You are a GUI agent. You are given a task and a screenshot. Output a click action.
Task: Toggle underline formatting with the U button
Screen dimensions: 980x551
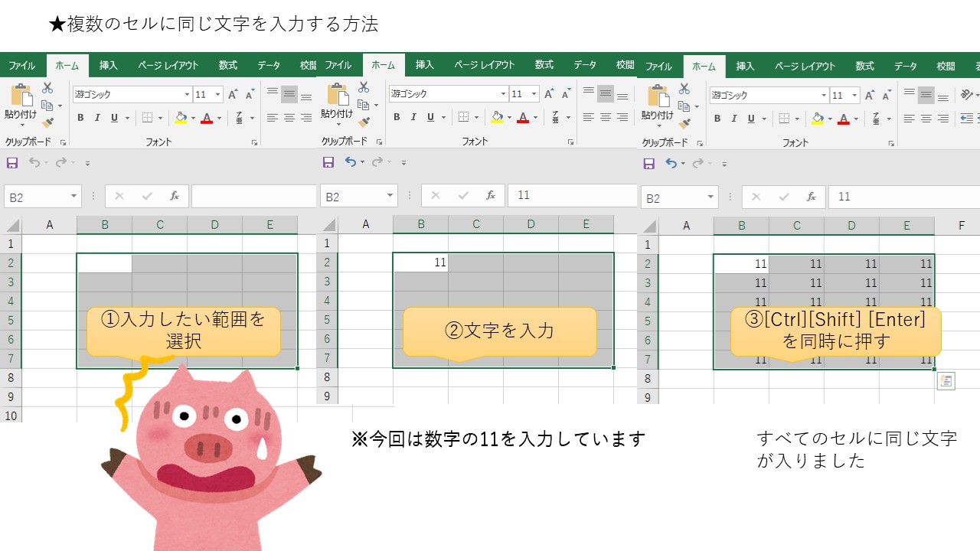tap(114, 118)
